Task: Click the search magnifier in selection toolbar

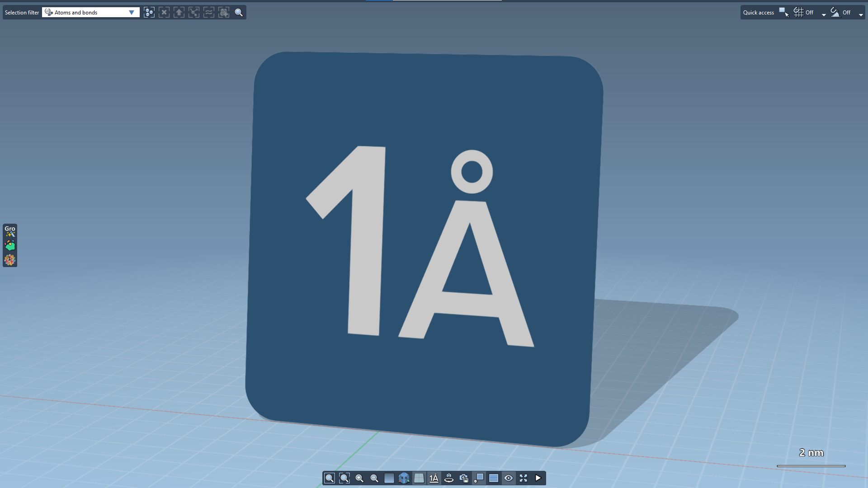Action: (239, 13)
